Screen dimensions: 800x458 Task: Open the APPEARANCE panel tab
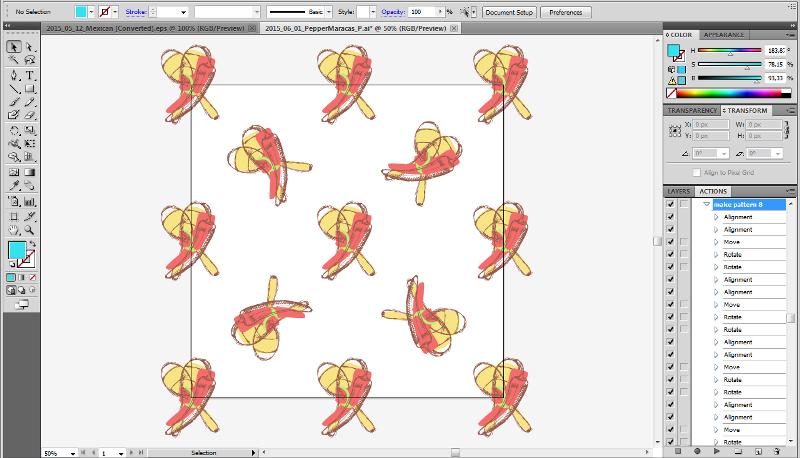pyautogui.click(x=723, y=35)
